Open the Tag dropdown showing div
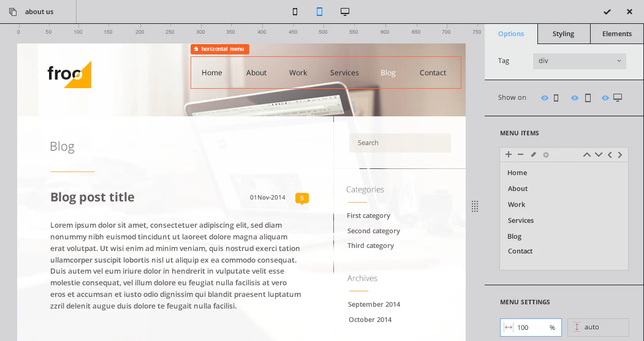The image size is (644, 341). [580, 61]
